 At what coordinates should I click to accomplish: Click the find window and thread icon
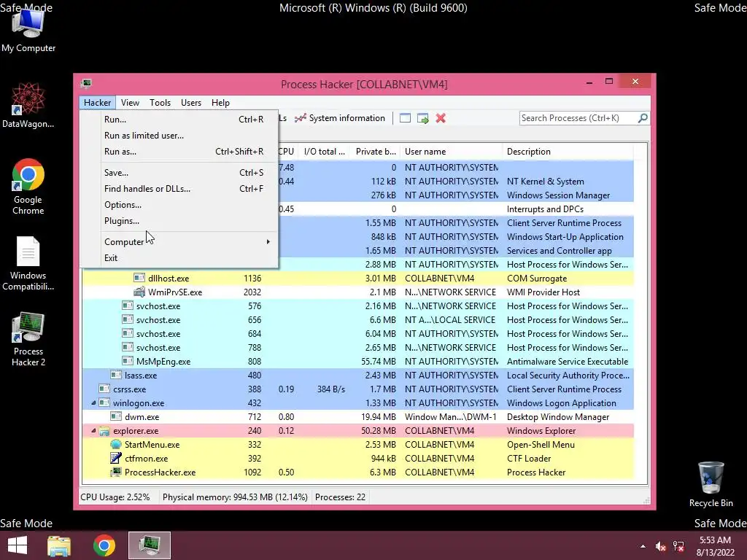click(x=422, y=118)
